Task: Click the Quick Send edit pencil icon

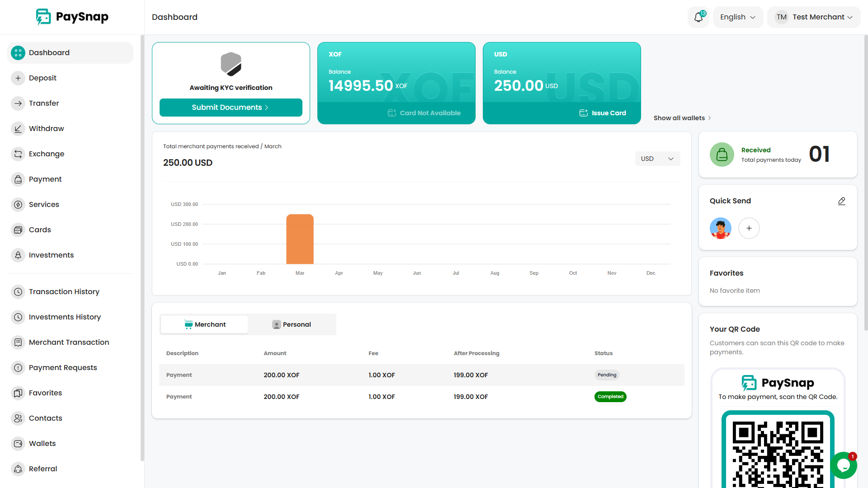Action: (841, 201)
